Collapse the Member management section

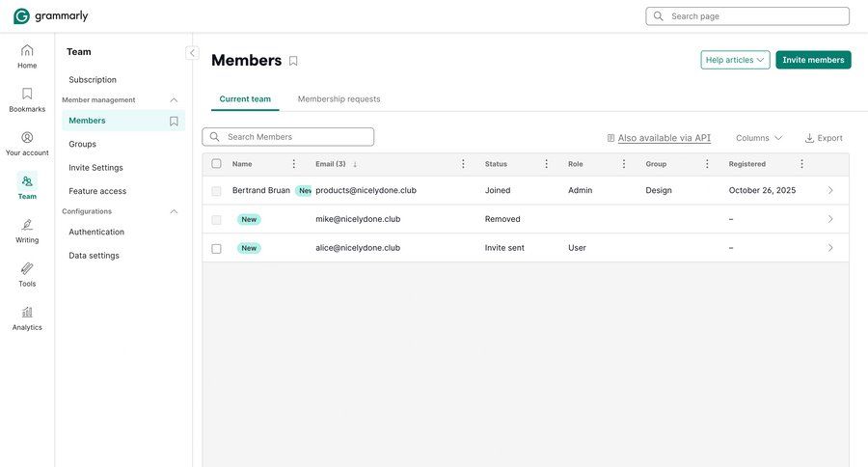tap(174, 100)
